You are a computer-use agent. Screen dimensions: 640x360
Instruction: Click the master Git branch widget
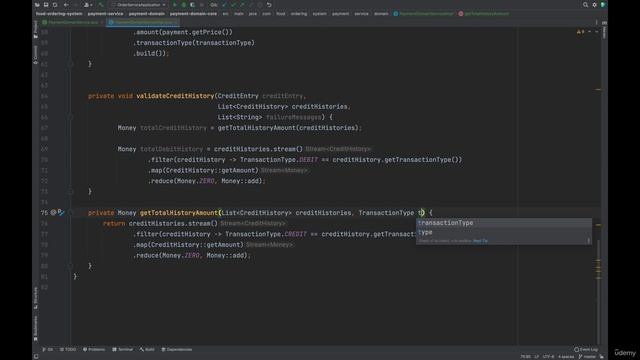pyautogui.click(x=587, y=357)
